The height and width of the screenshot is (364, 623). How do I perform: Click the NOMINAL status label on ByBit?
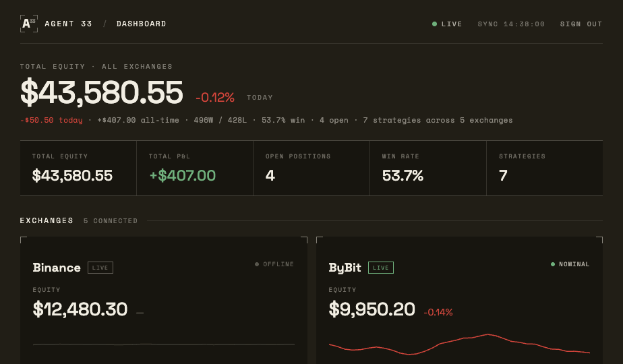tap(574, 264)
